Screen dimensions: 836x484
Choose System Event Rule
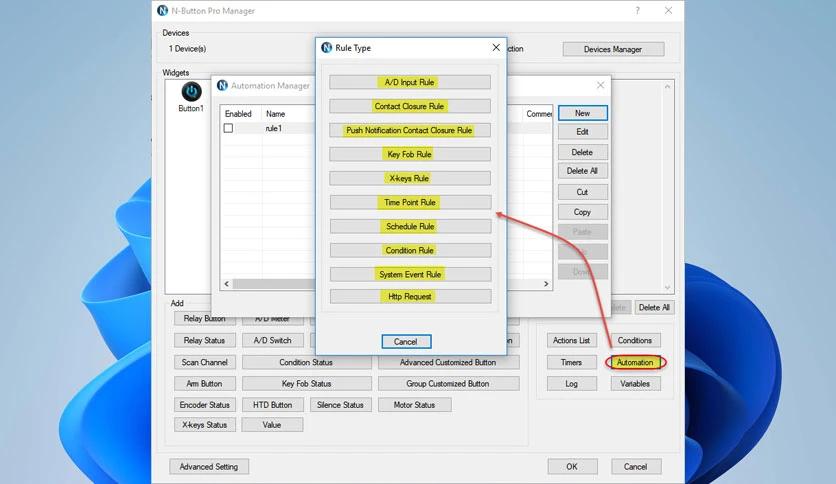(x=410, y=274)
